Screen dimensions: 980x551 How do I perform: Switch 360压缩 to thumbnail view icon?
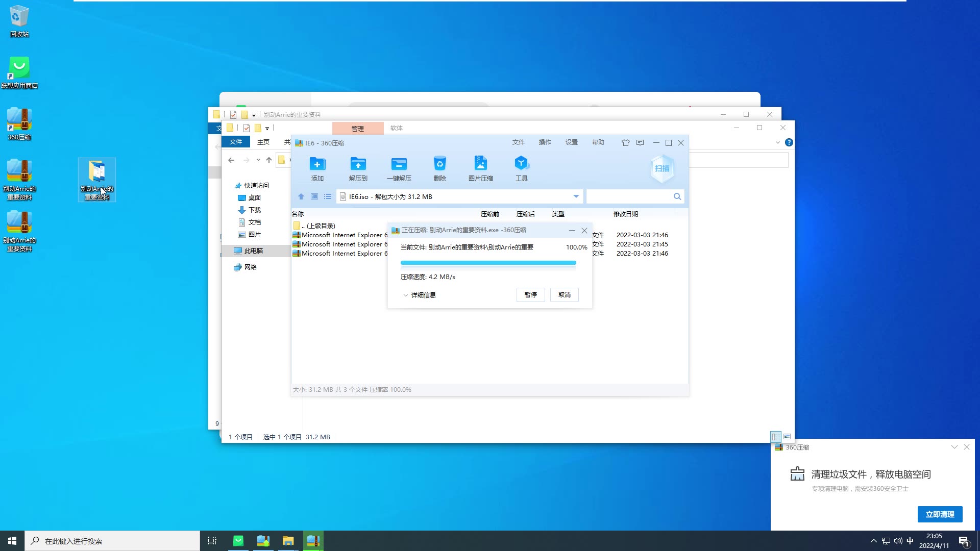click(314, 196)
